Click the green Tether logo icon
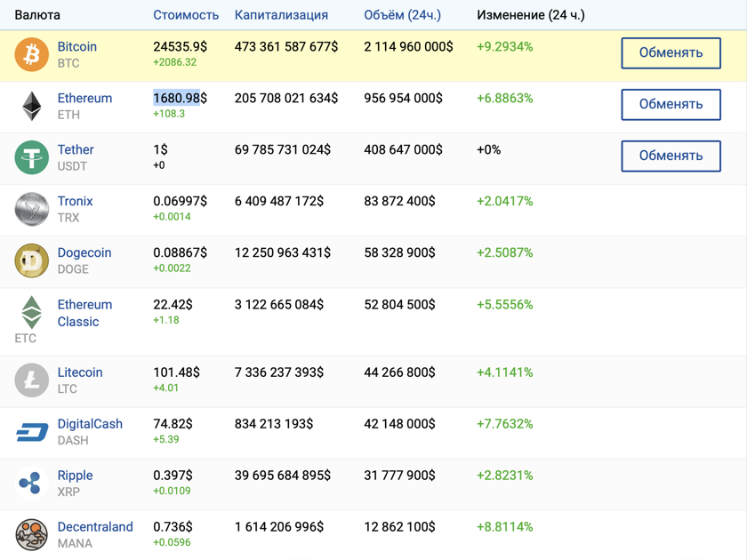Viewport: 747px width, 560px height. coord(31,157)
